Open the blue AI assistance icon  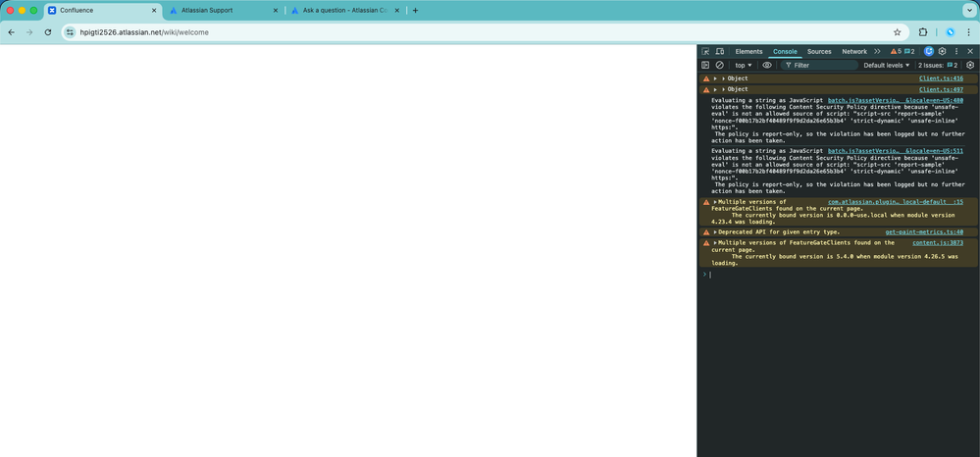point(929,51)
